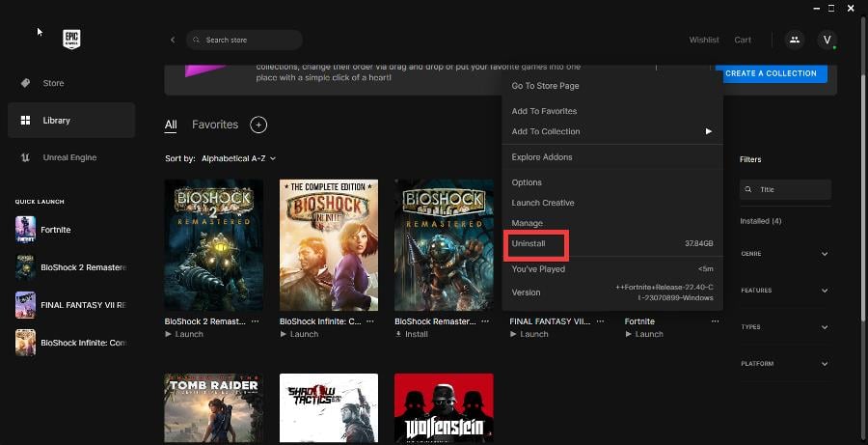The height and width of the screenshot is (445, 868).
Task: Click the Epic Games logo
Action: point(72,40)
